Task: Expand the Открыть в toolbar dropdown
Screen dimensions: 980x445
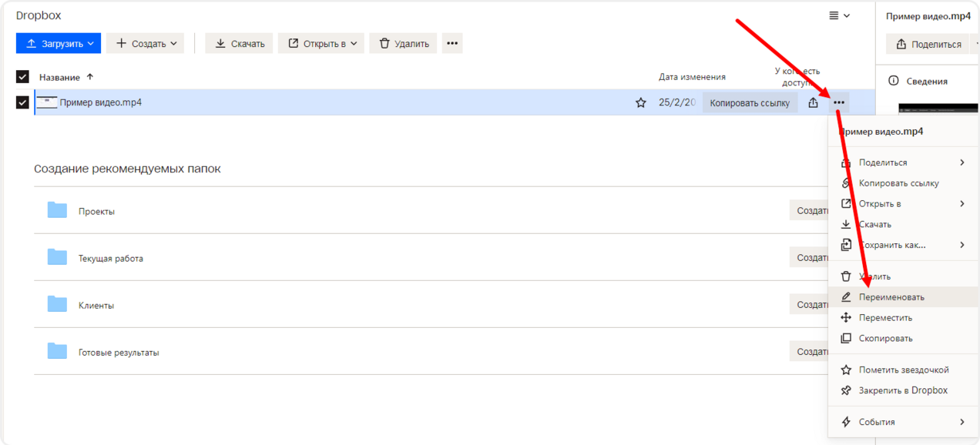Action: tap(322, 43)
